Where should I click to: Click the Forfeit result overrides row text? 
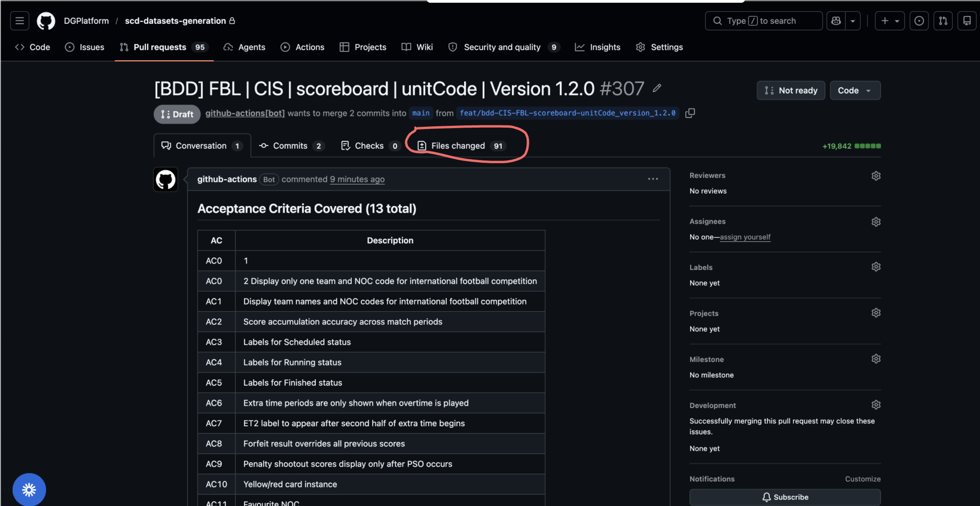point(324,444)
